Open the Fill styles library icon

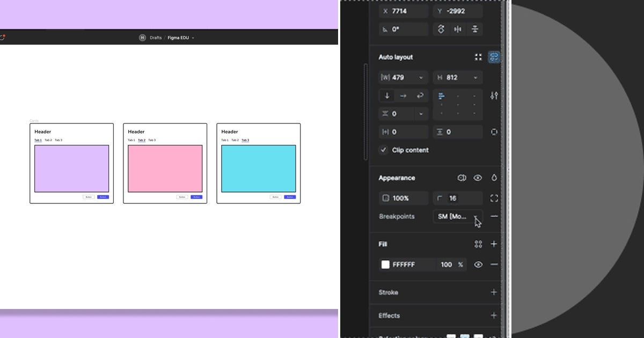478,244
